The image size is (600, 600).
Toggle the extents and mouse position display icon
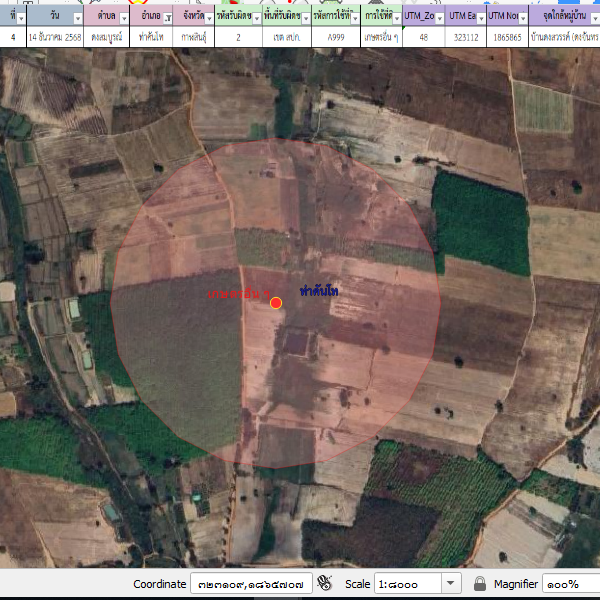click(x=324, y=583)
